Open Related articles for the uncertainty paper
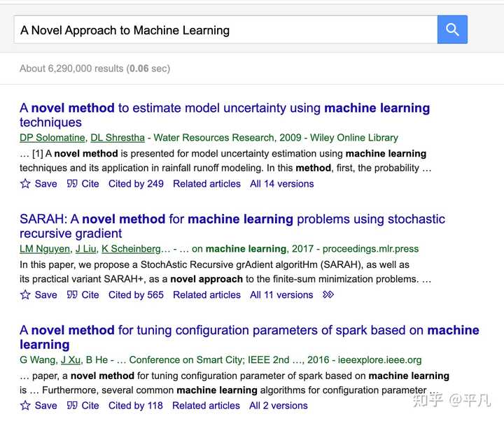 (x=206, y=184)
